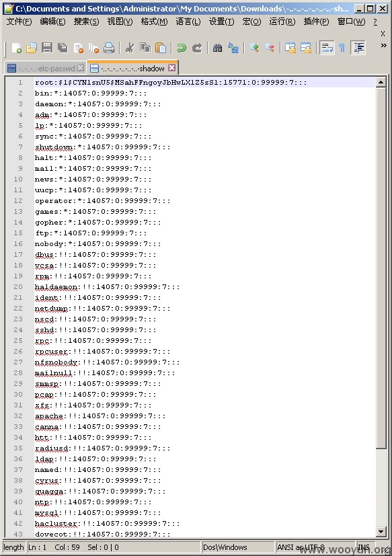The width and height of the screenshot is (392, 556).
Task: Click the Save All icon
Action: pos(63,48)
